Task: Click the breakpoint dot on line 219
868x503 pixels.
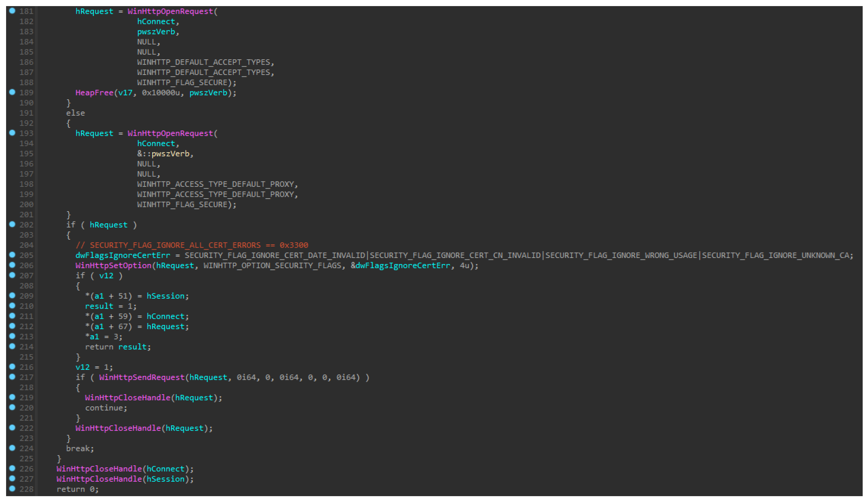Action: point(12,397)
